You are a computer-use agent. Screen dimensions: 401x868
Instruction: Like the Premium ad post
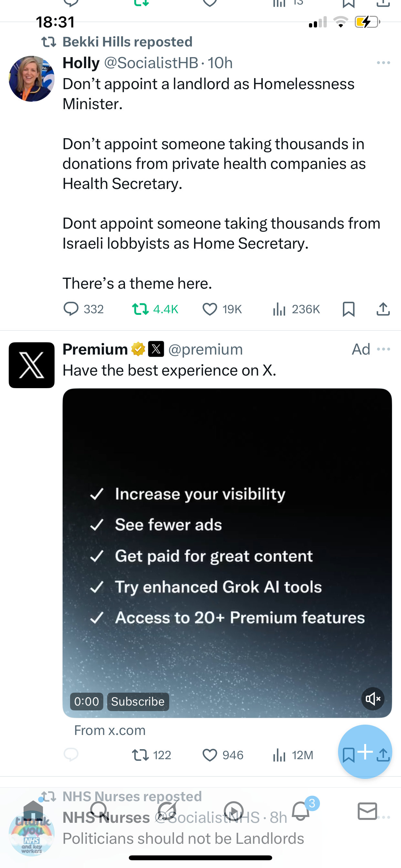[210, 755]
